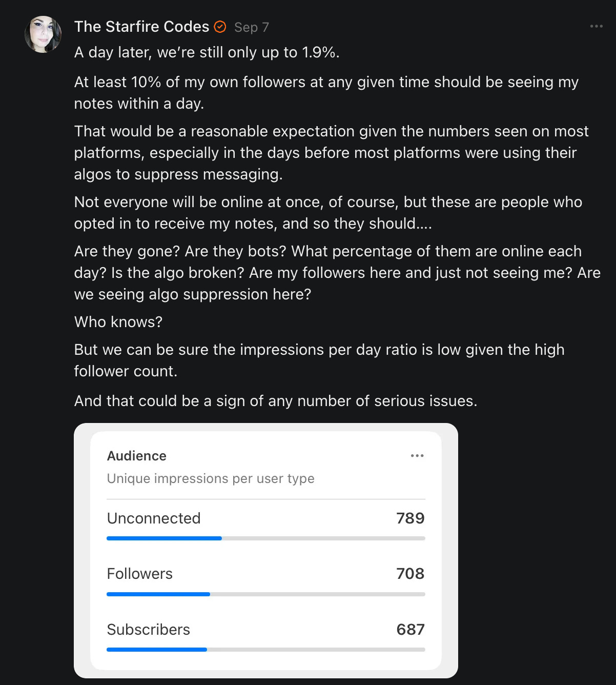Click the Subscribers count 687
This screenshot has height=685, width=616.
coord(410,630)
